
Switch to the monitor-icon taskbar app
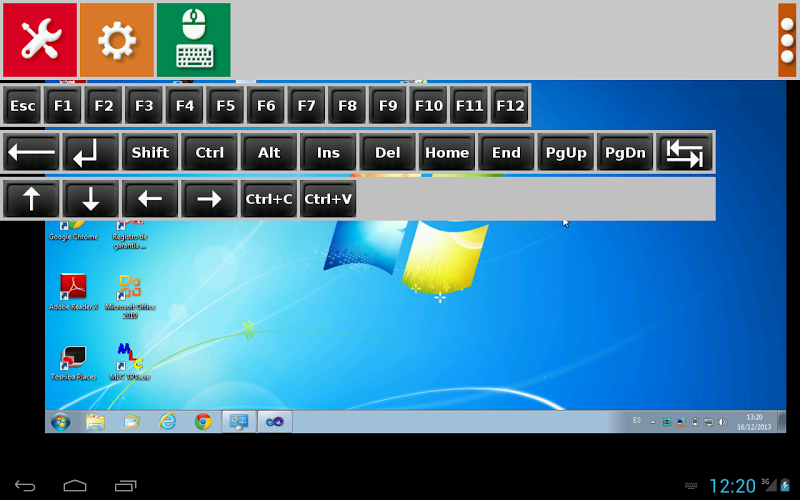(239, 422)
